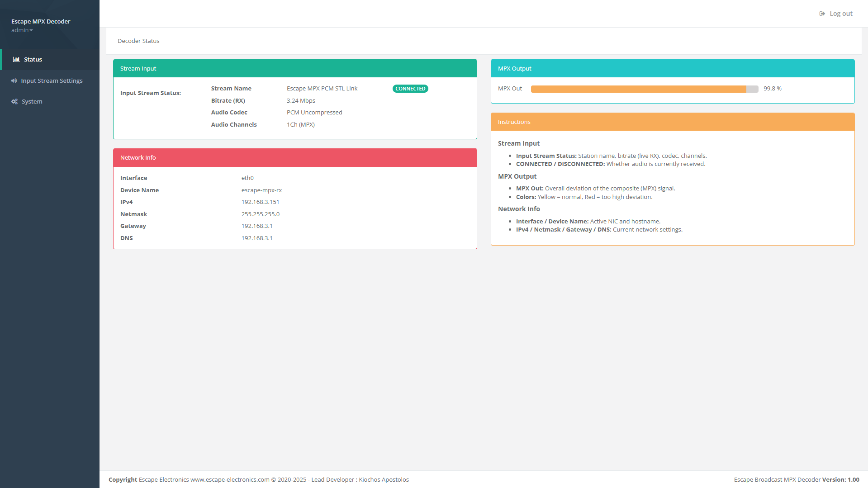Viewport: 868px width, 488px height.
Task: Click the Log out link
Action: (x=840, y=14)
